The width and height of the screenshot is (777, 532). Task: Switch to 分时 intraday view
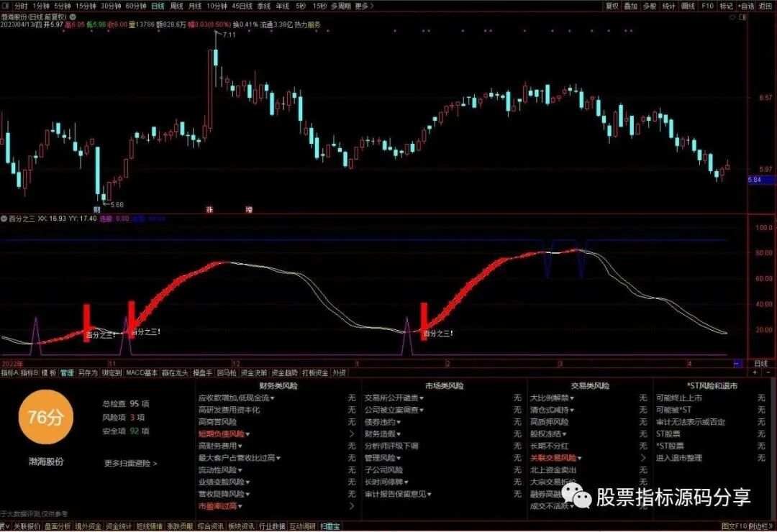pyautogui.click(x=22, y=6)
